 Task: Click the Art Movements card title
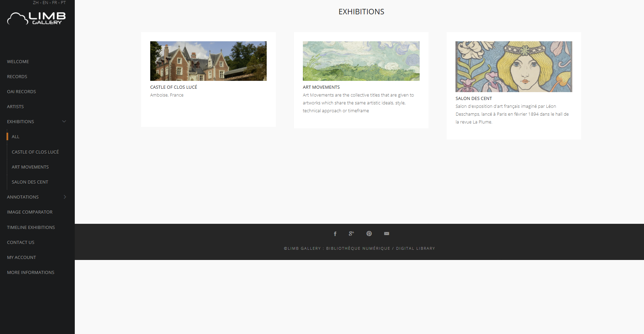point(321,87)
